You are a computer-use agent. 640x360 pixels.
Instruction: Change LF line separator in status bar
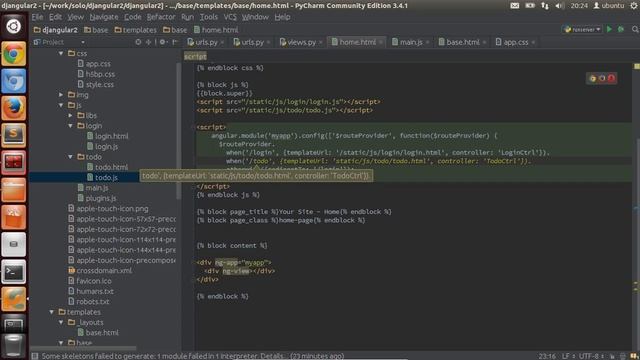point(568,356)
